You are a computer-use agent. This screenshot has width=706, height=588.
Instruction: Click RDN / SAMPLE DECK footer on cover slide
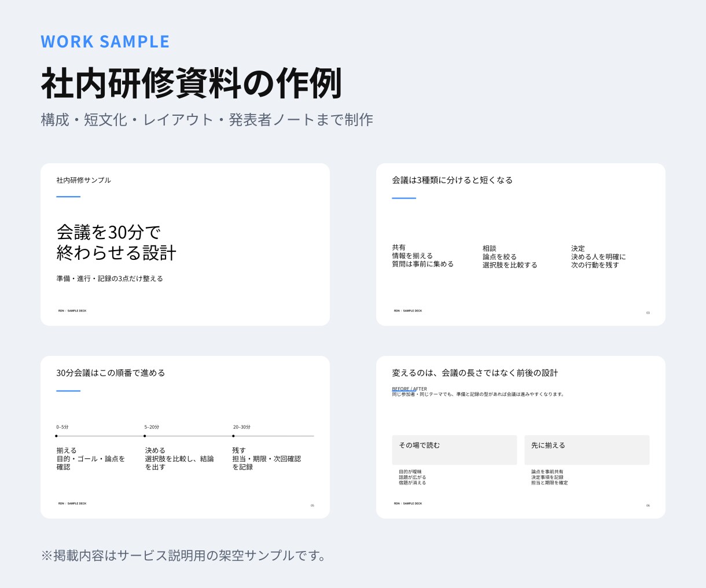tap(72, 311)
